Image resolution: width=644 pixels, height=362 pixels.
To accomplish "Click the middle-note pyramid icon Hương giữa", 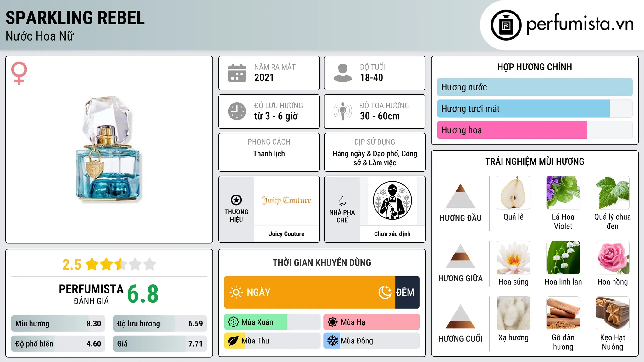I will 460,256.
